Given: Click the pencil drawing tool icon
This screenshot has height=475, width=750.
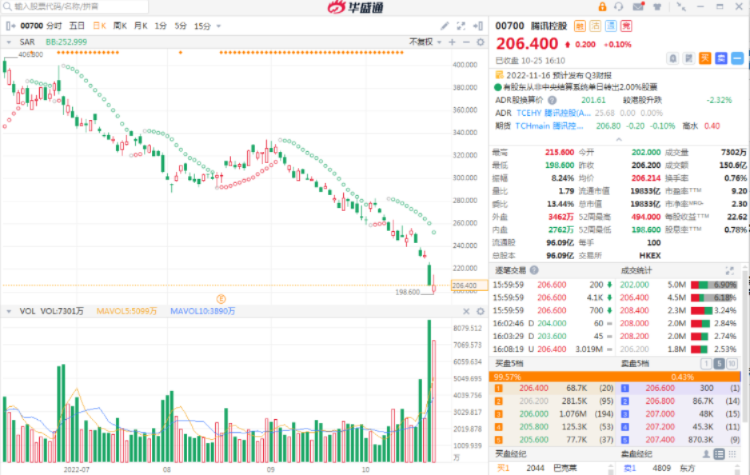Looking at the screenshot, I should pyautogui.click(x=445, y=26).
